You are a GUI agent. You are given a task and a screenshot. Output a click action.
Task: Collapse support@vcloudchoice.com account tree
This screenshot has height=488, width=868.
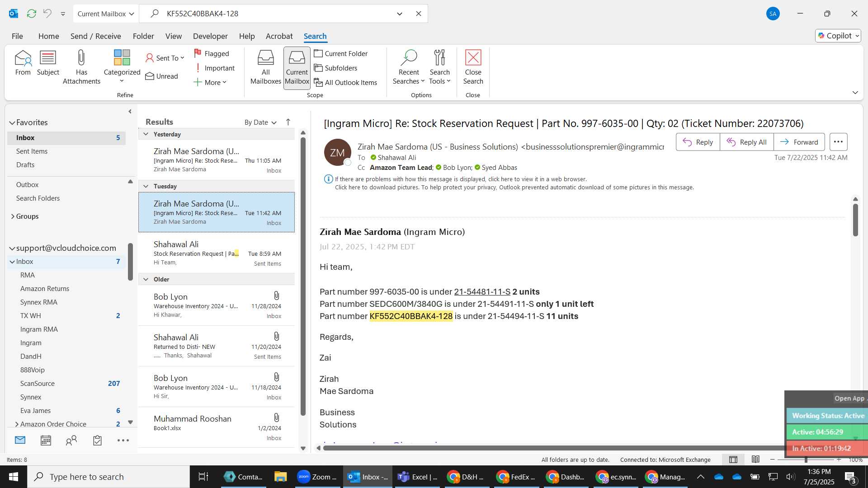pos(12,248)
